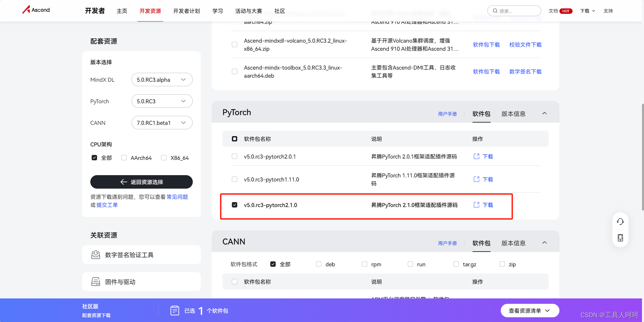Toggle select-all checkbox in PyTorch table header
The width and height of the screenshot is (644, 322).
click(235, 139)
